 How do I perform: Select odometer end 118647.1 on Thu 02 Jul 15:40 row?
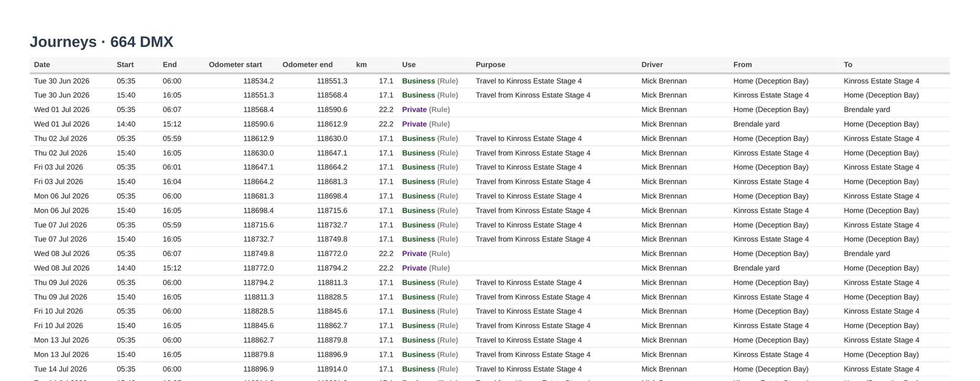click(x=332, y=153)
